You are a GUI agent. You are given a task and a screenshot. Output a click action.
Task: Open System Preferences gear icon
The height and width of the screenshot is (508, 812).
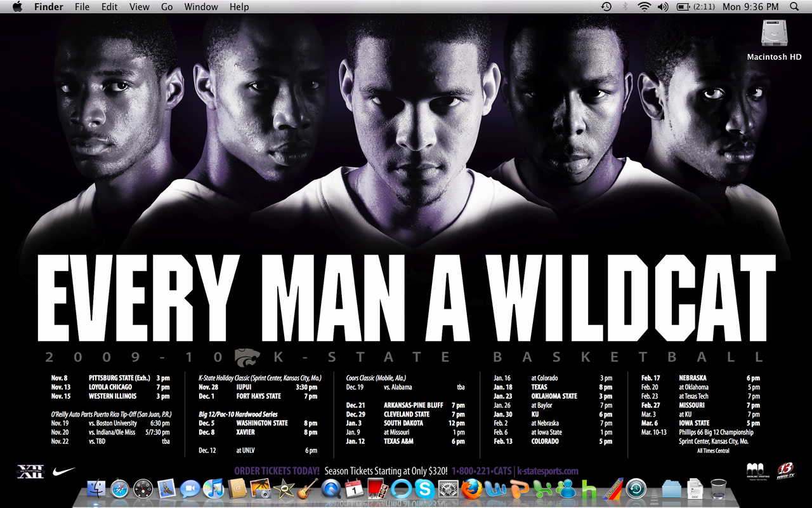pos(448,488)
